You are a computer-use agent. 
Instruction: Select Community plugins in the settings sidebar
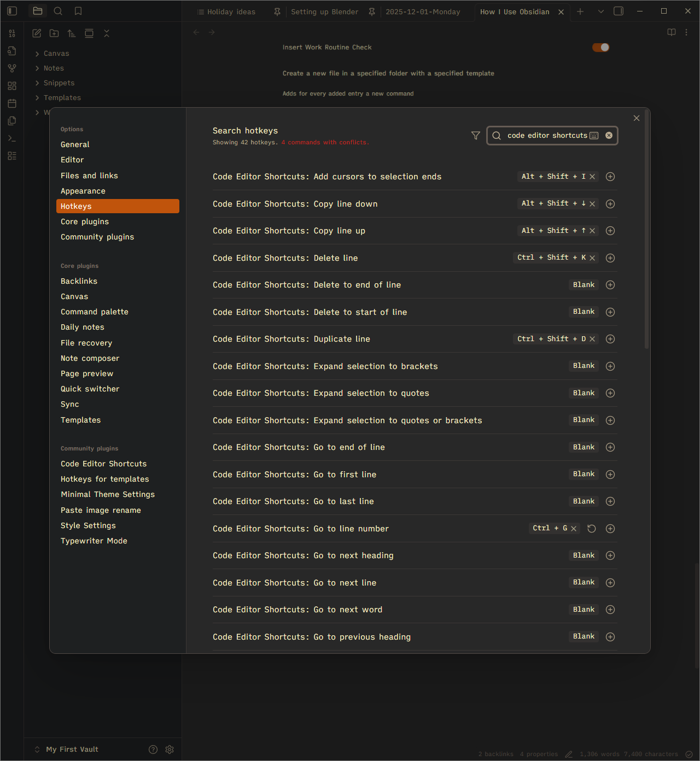click(97, 237)
